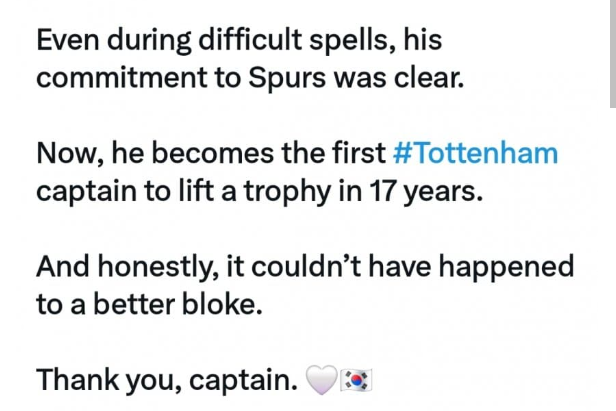Click the word "difficult" in first line
The width and height of the screenshot is (616, 411).
click(x=250, y=40)
